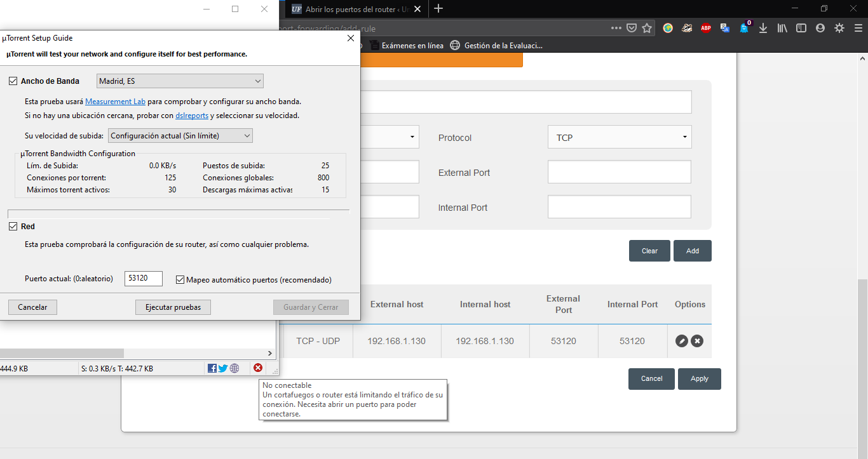Open Ghostery extension icon
This screenshot has height=459, width=868.
745,27
